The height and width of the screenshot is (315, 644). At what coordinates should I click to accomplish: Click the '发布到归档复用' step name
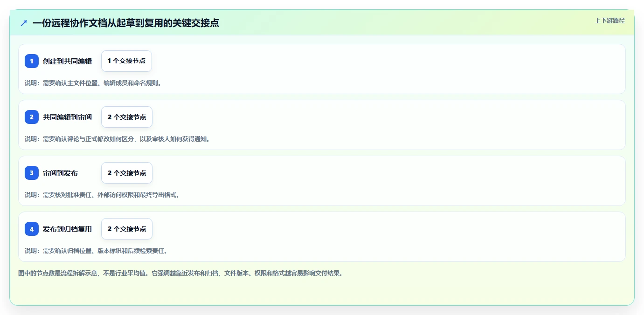[67, 229]
